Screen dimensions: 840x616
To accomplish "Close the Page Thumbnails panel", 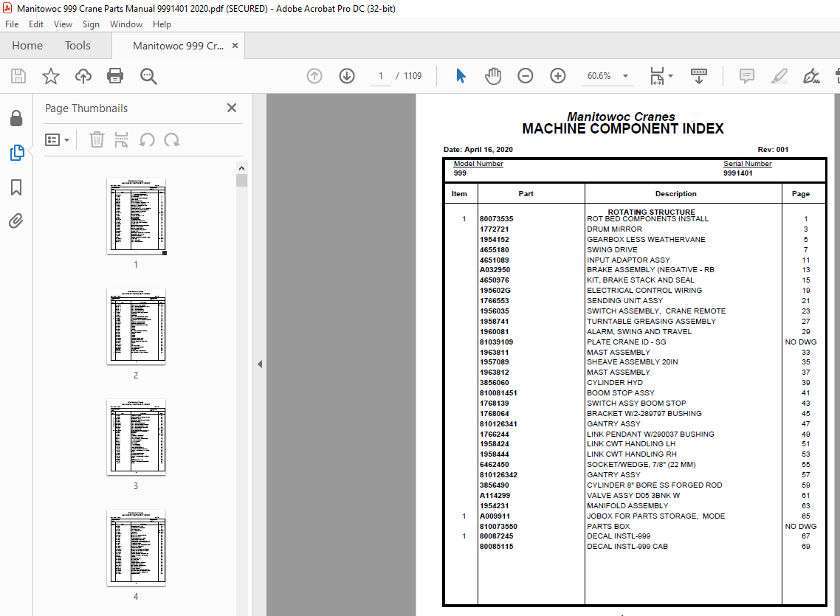I will point(232,108).
